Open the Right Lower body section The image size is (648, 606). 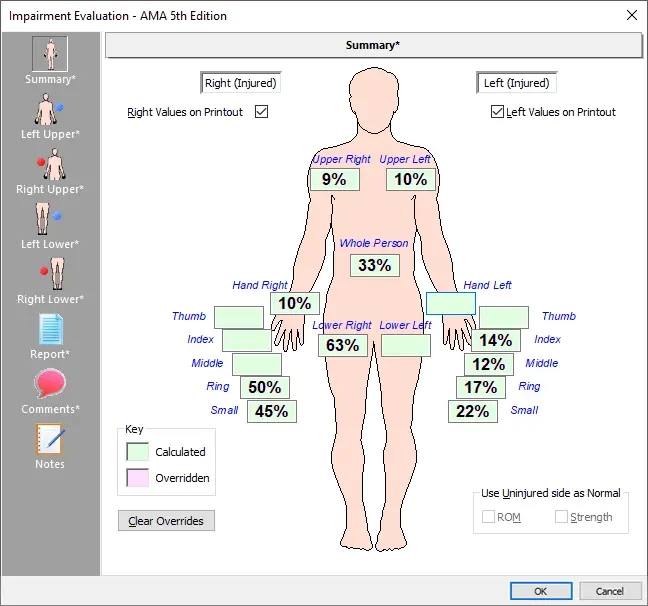50,274
